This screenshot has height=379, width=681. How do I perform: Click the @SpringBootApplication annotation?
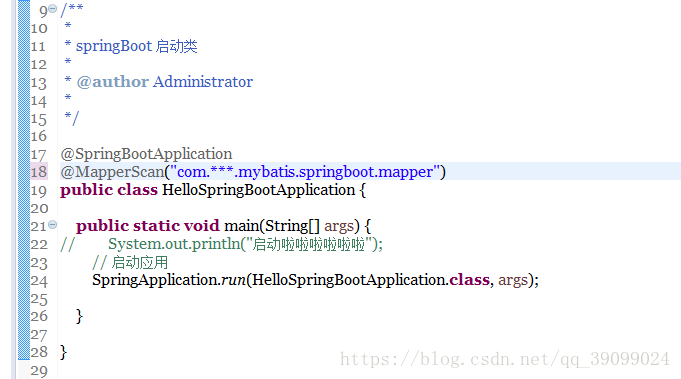[x=146, y=154]
